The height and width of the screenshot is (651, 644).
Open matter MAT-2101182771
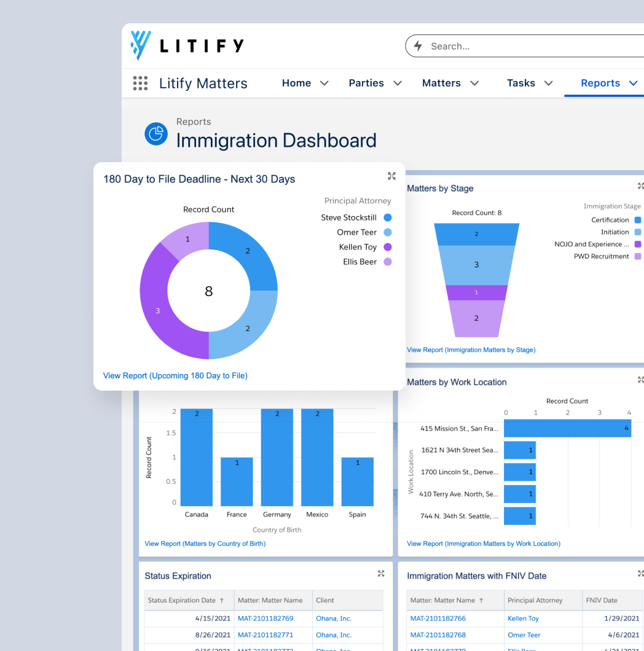(265, 635)
